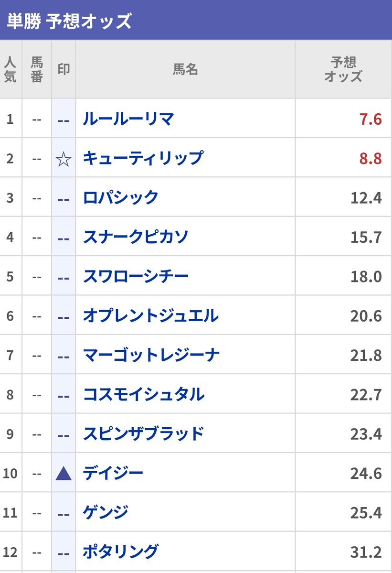Select マーゴットレジーナ in the list
This screenshot has height=573, width=392.
coord(151,355)
